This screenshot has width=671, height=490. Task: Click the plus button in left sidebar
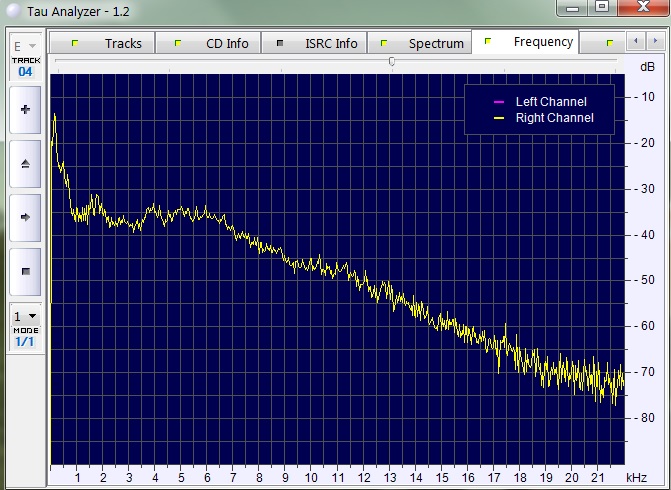click(x=25, y=109)
